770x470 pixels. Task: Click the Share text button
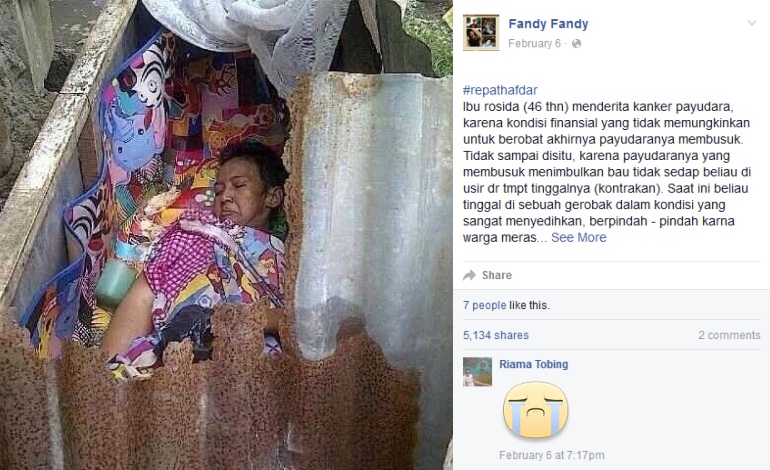[x=496, y=275]
